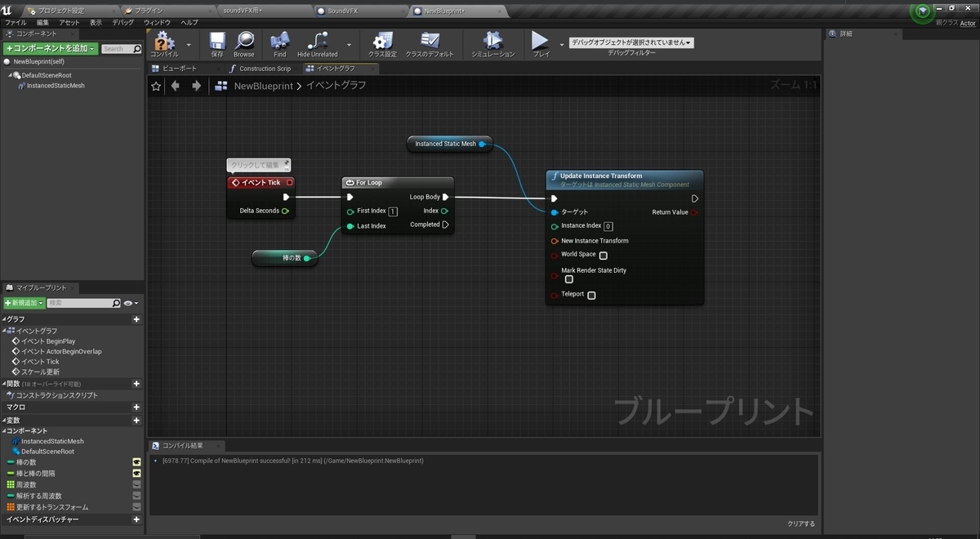Add new graph with plus beside グラフ
This screenshot has width=980, height=539.
pos(136,319)
